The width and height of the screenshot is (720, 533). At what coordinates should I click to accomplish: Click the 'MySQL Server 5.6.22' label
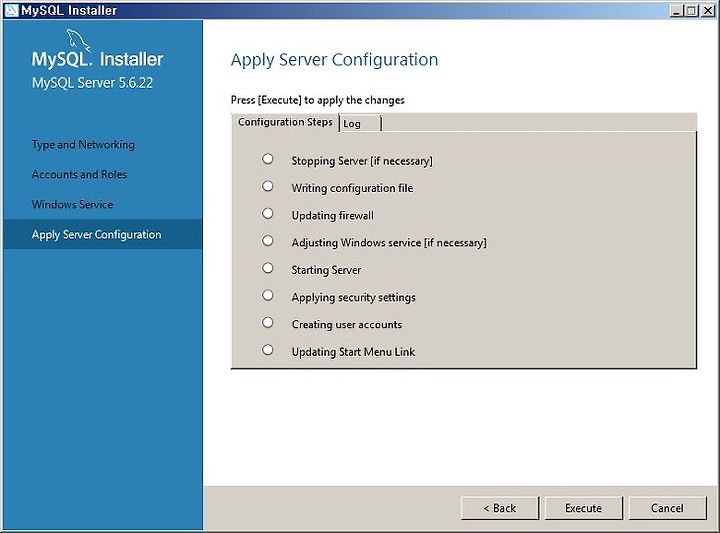coord(92,83)
